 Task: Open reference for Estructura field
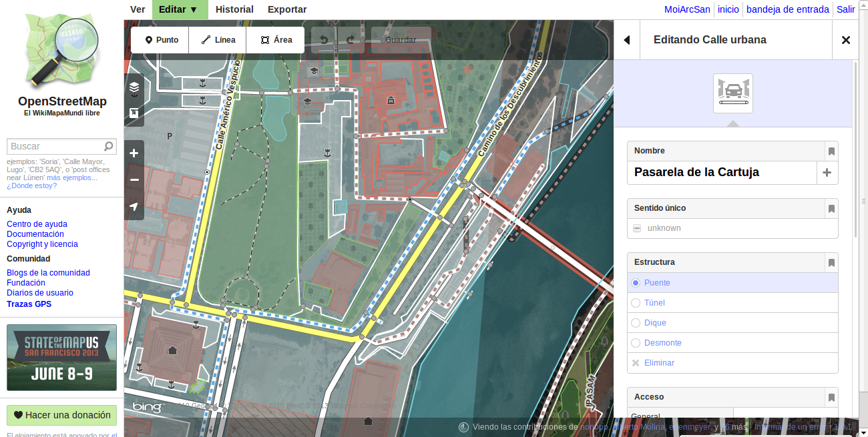(831, 263)
